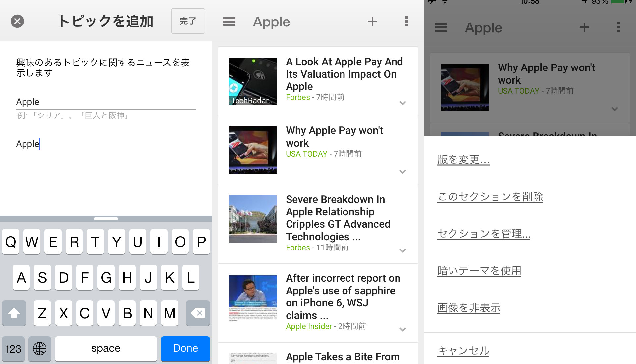This screenshot has height=364, width=636.
Task: Tap キャンセル to dismiss menu
Action: tap(463, 351)
